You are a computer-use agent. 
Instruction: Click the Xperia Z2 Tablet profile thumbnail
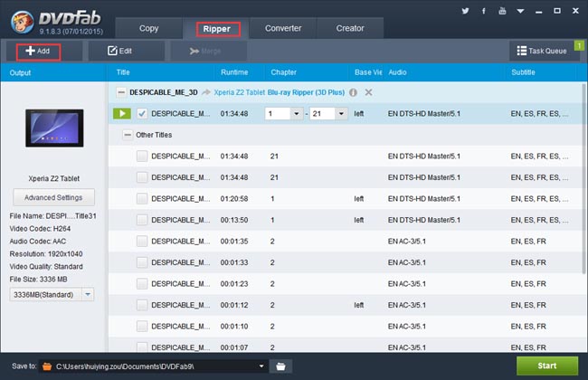pos(54,128)
